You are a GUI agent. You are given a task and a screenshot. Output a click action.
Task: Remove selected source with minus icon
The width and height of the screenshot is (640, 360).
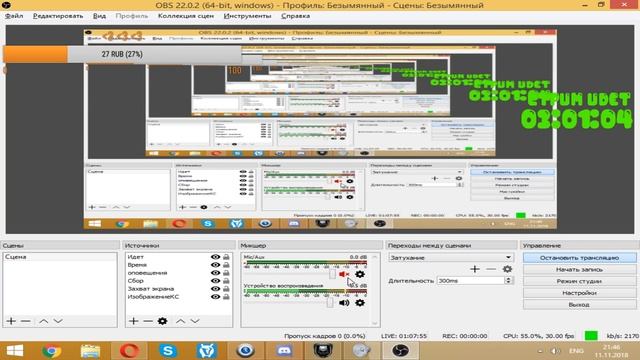(148, 321)
